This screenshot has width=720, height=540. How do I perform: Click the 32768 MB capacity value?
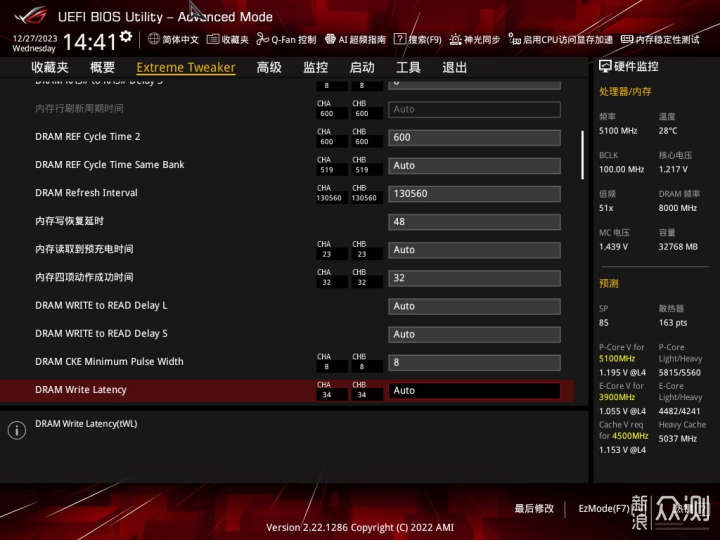pyautogui.click(x=678, y=247)
